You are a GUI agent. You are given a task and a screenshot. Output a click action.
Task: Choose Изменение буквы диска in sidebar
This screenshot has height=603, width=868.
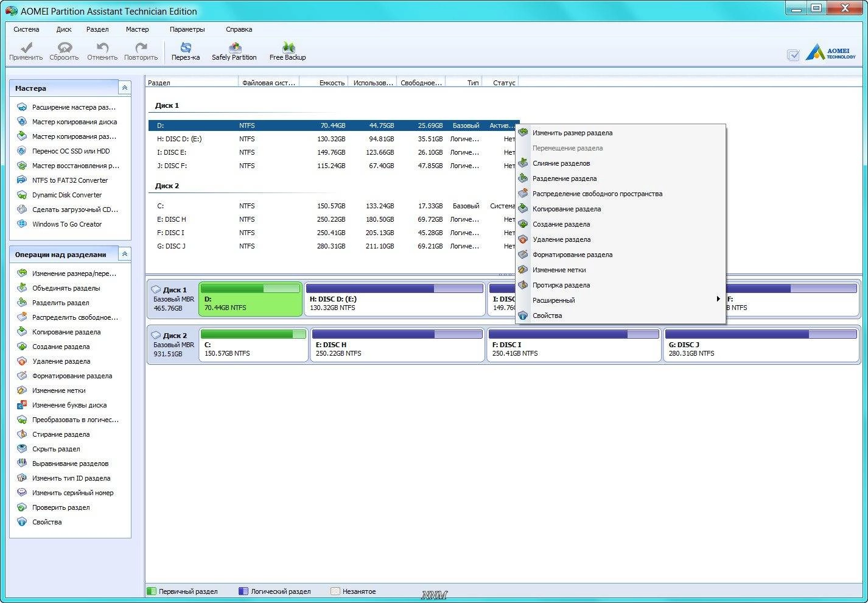[69, 405]
